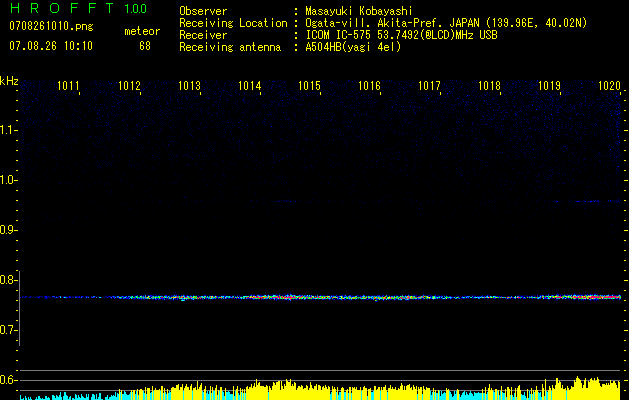The image size is (629, 400).
Task: Select the file name 0708261010.png
Action: [x=51, y=26]
